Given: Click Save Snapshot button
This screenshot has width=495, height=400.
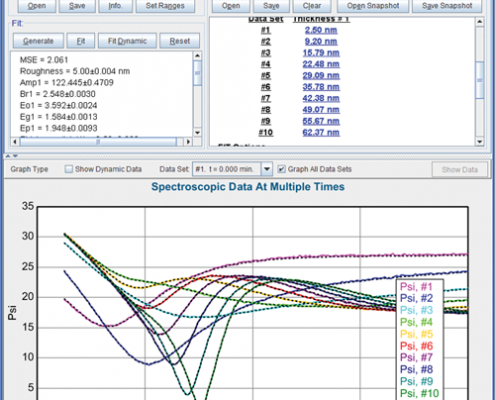Looking at the screenshot, I should [x=447, y=6].
